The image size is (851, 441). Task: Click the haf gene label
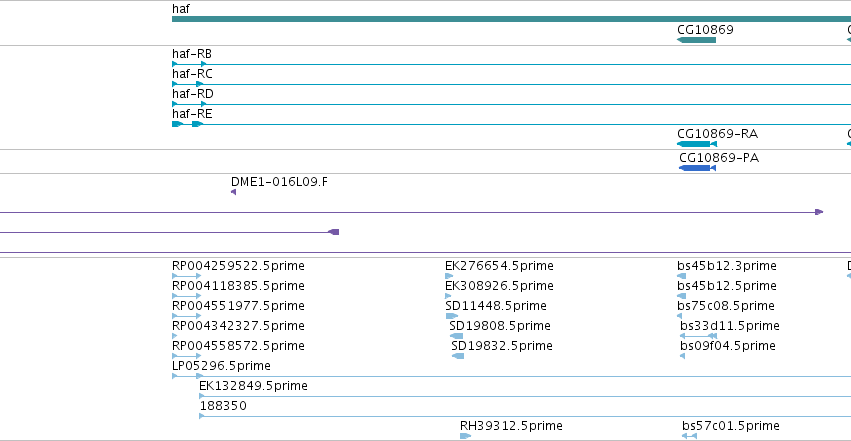(x=181, y=9)
